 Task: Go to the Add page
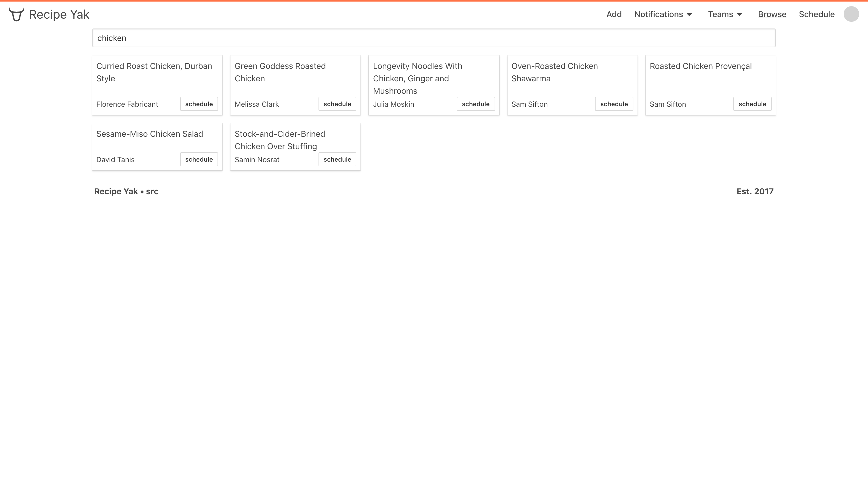pyautogui.click(x=614, y=14)
